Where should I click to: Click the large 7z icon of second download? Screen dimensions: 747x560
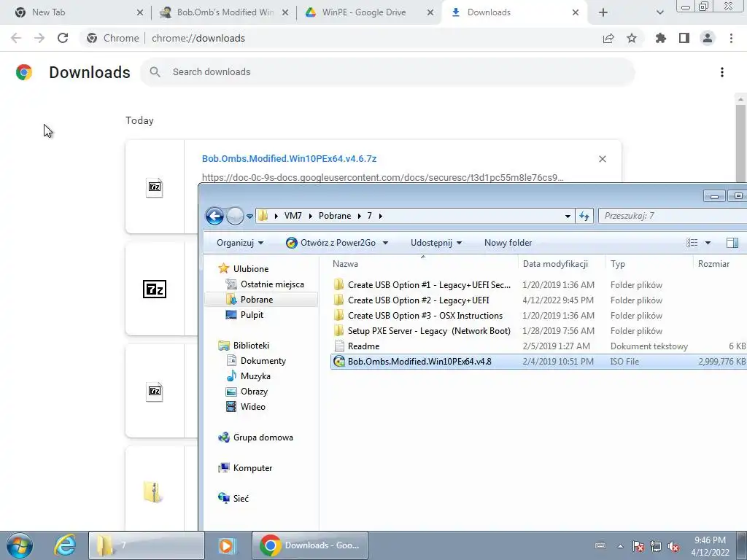[x=155, y=289]
